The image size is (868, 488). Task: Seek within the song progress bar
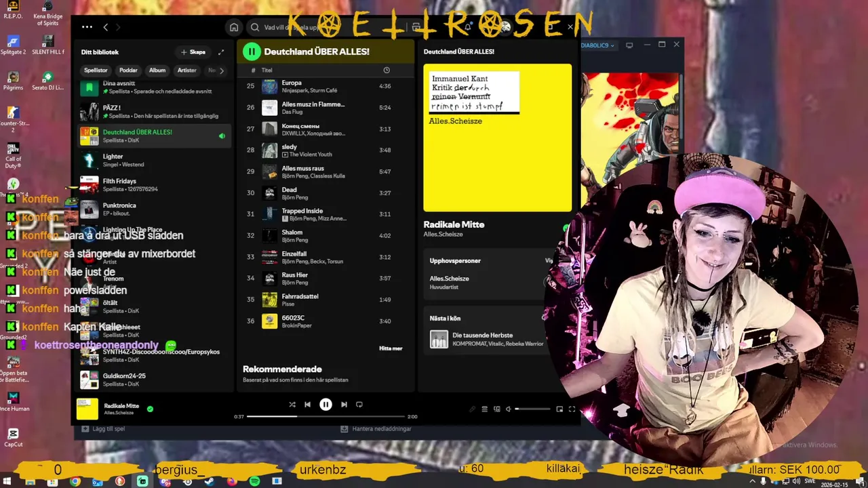click(x=325, y=416)
